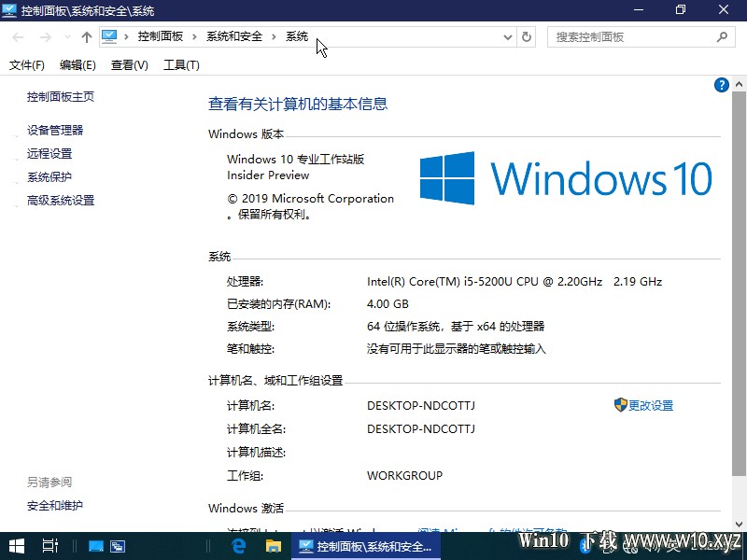
Task: Open 高级系统设置 link
Action: click(x=61, y=201)
